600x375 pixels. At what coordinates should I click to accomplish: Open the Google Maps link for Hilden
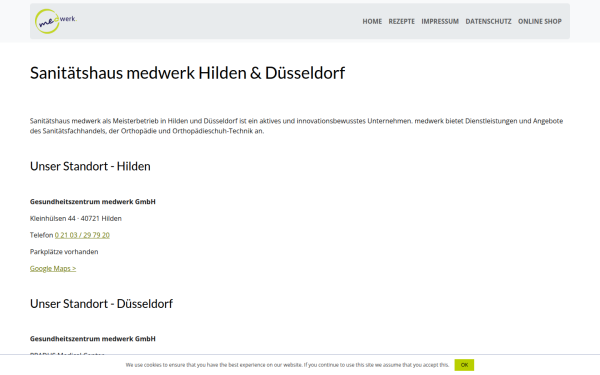tap(53, 268)
